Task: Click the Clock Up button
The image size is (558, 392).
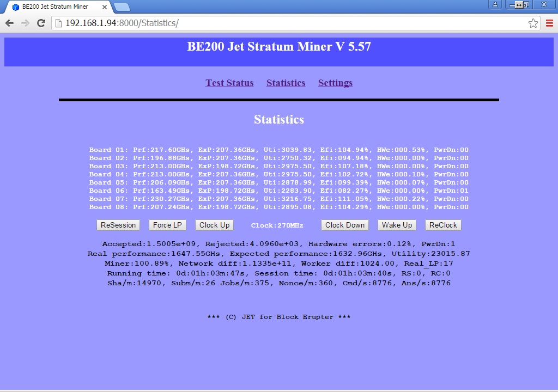Action: pos(214,225)
